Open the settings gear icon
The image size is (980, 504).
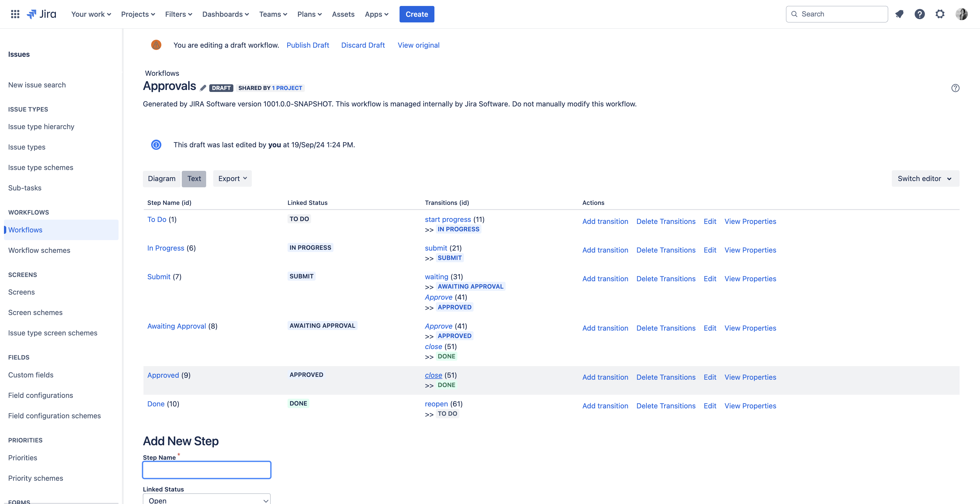(x=940, y=14)
